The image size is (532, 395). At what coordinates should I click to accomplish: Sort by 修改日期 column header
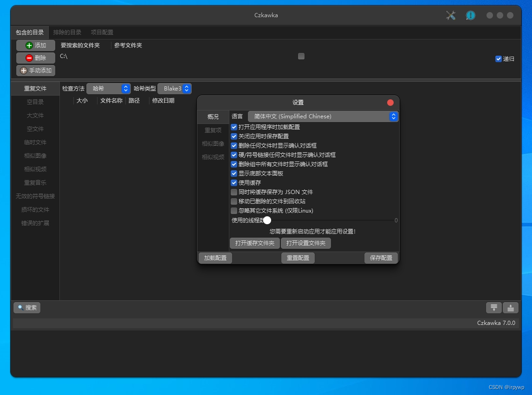(x=163, y=101)
